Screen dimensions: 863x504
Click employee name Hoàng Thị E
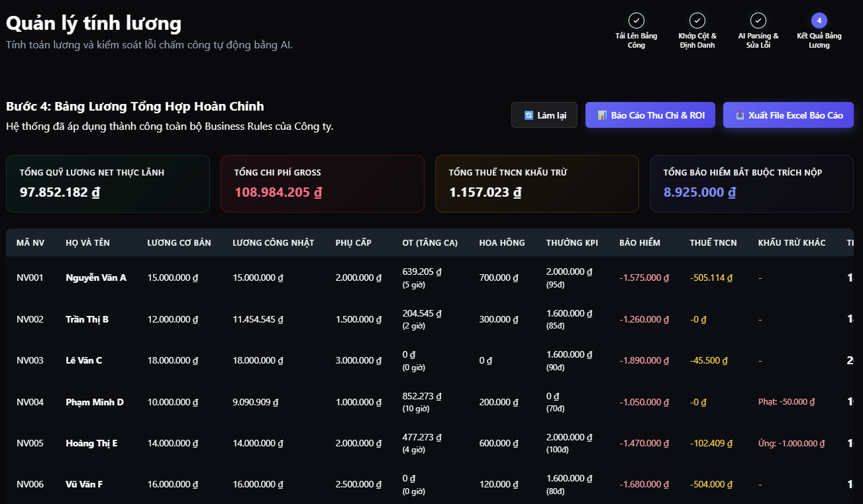[x=91, y=443]
